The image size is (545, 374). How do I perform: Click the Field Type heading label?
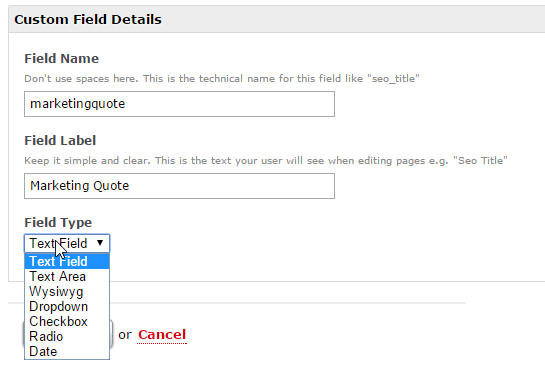[58, 222]
